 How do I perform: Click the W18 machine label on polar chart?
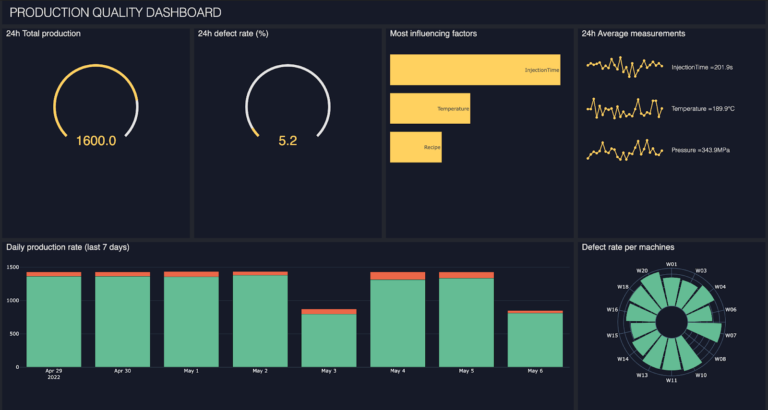pyautogui.click(x=623, y=287)
